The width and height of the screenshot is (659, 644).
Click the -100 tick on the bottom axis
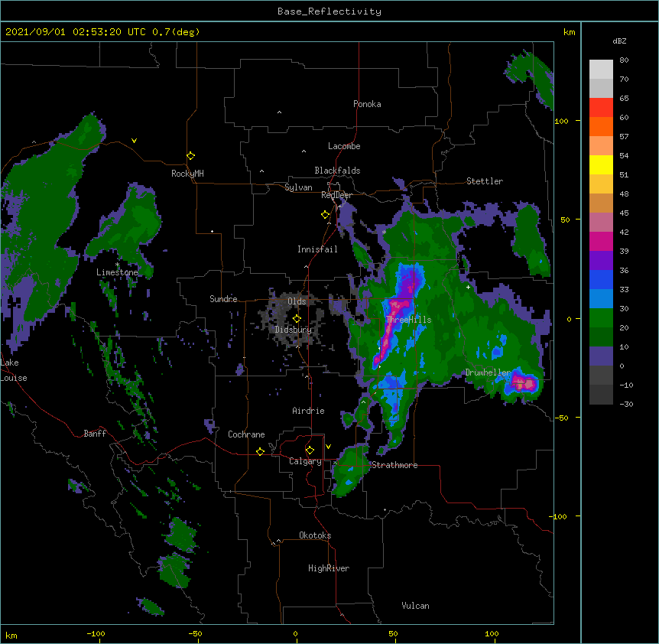[x=96, y=633]
